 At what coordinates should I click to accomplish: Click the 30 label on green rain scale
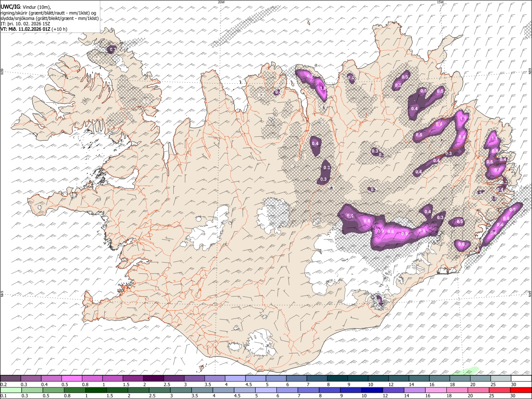pos(514,396)
